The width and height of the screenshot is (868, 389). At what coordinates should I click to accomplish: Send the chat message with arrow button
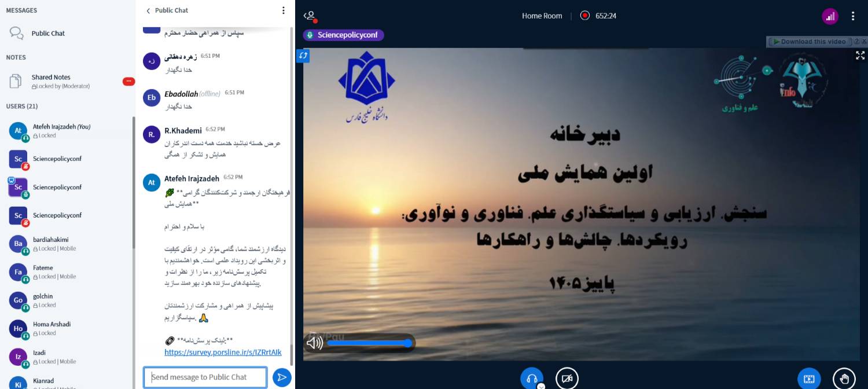point(282,377)
